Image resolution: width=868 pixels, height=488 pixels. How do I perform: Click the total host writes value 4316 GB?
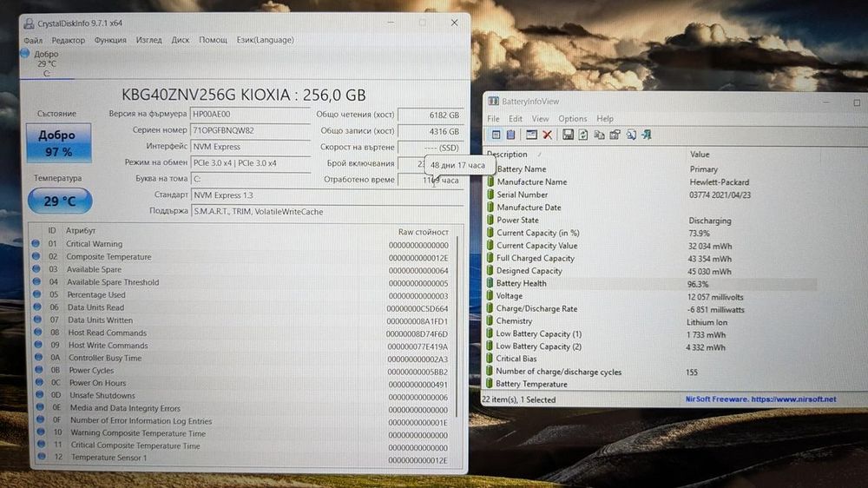pos(431,132)
